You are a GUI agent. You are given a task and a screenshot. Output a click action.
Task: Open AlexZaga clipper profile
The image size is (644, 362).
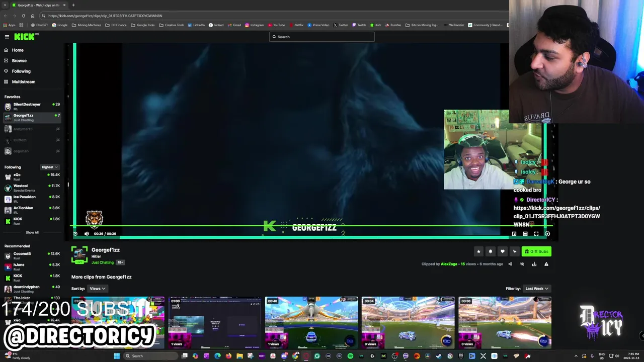[x=449, y=264]
